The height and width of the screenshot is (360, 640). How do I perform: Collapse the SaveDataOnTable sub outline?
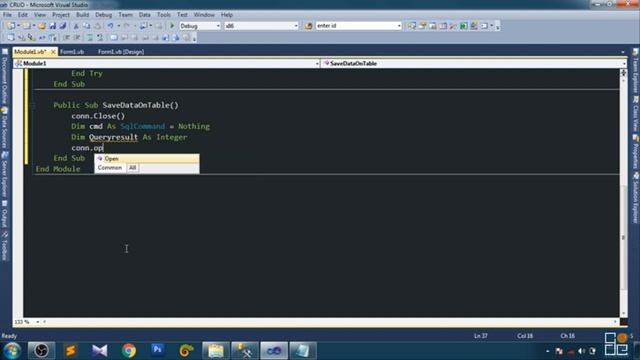[32, 105]
